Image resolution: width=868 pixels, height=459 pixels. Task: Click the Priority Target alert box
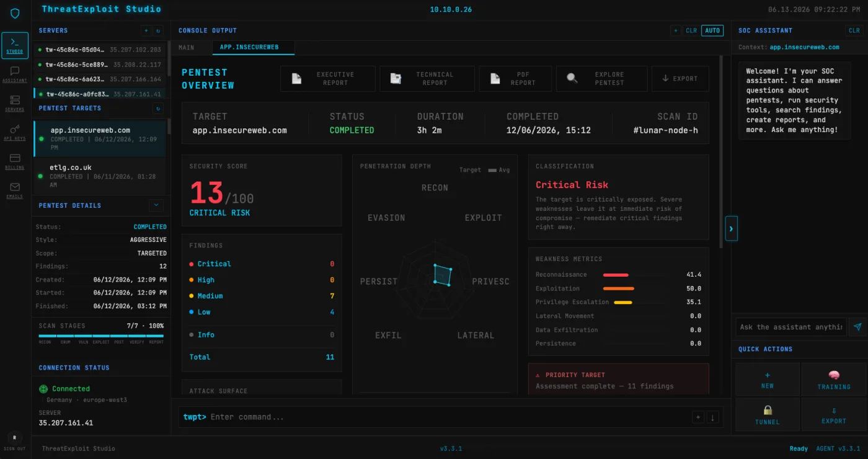click(x=618, y=380)
